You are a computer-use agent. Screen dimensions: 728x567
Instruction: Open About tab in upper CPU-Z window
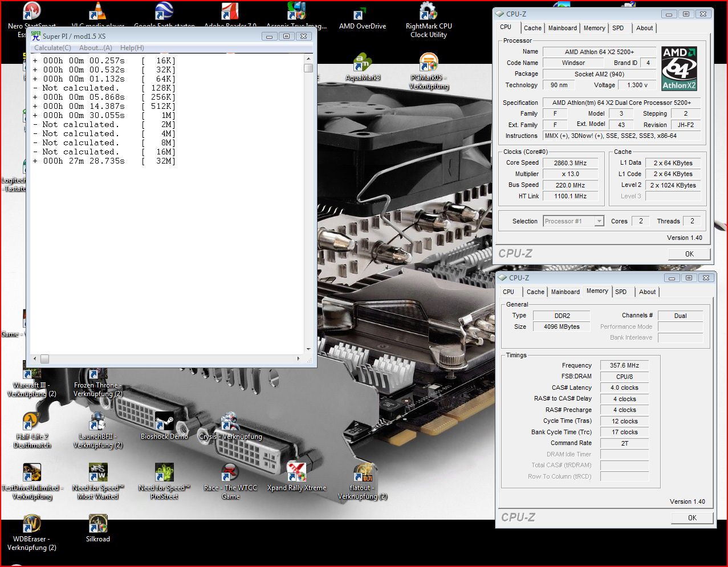[x=645, y=28]
